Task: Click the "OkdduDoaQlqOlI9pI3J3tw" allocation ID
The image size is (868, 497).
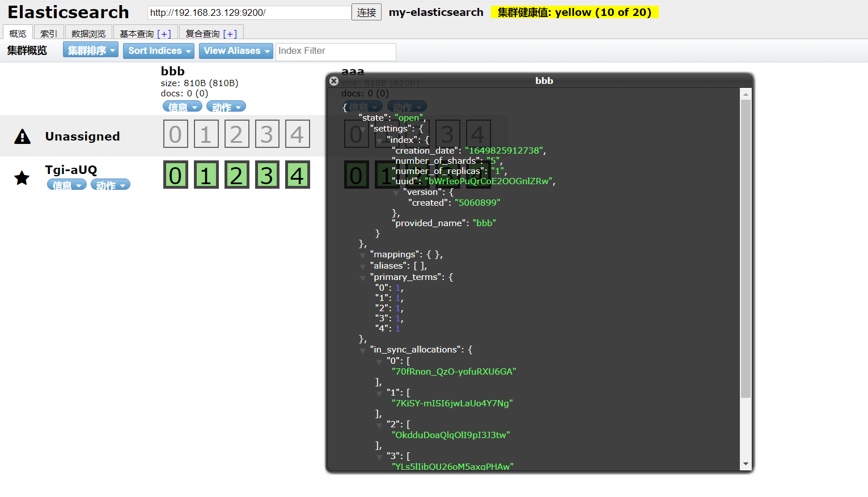Action: [451, 435]
